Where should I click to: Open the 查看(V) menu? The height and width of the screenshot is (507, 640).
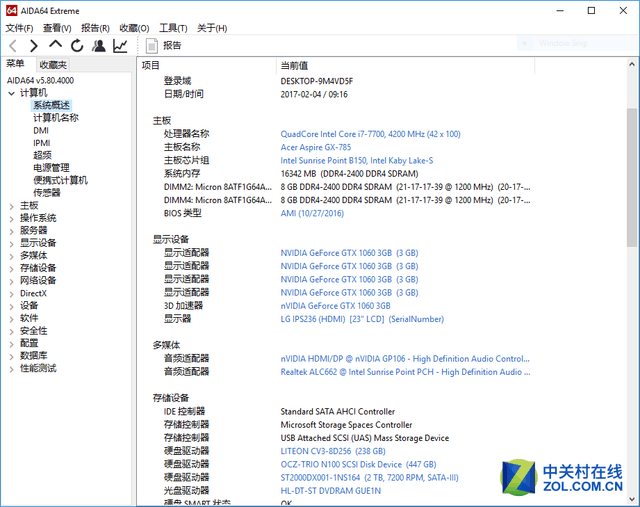pyautogui.click(x=57, y=28)
